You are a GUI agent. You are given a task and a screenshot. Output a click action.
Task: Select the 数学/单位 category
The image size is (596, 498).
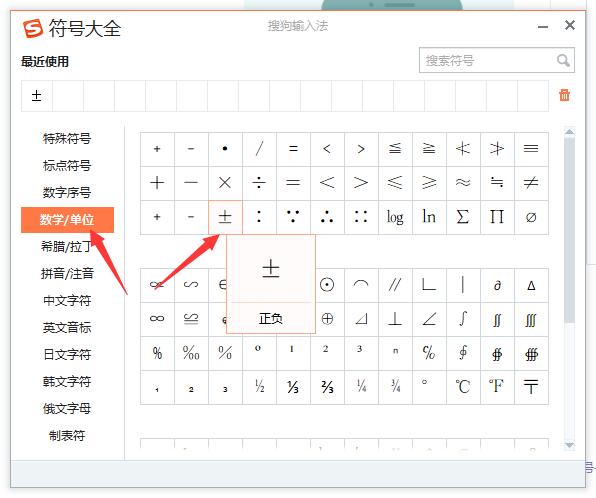click(67, 220)
